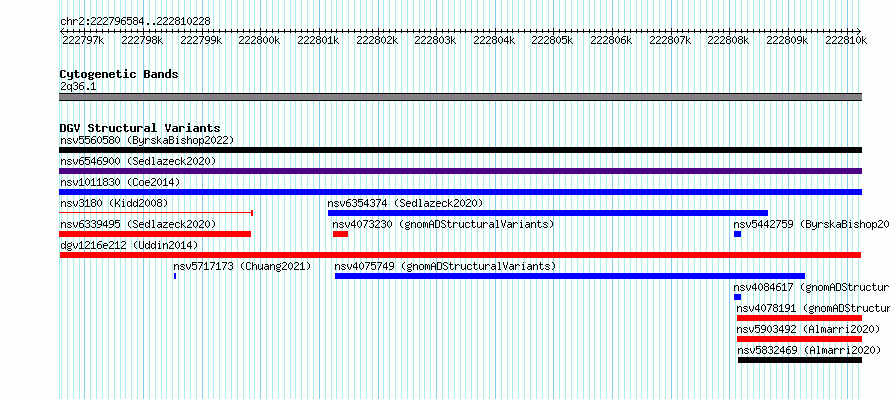Click the 222806k ruler label
This screenshot has width=890, height=399.
pos(611,40)
